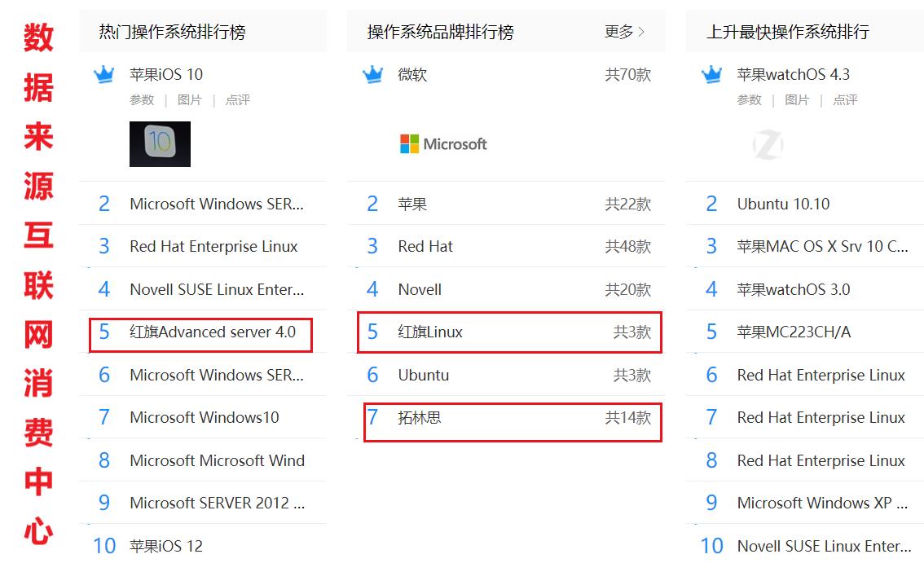Screen dimensions: 924x585
Task: Open 苹果MC223CH/A entry
Action: click(794, 332)
